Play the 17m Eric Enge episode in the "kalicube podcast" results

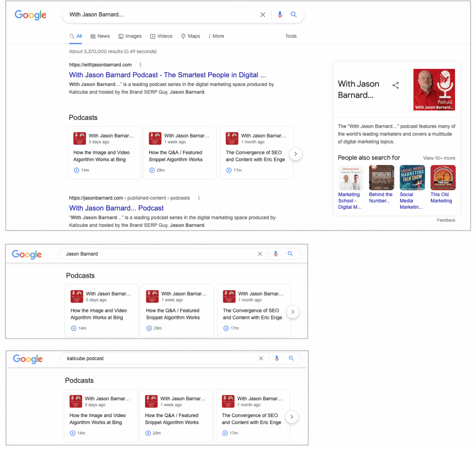point(225,433)
